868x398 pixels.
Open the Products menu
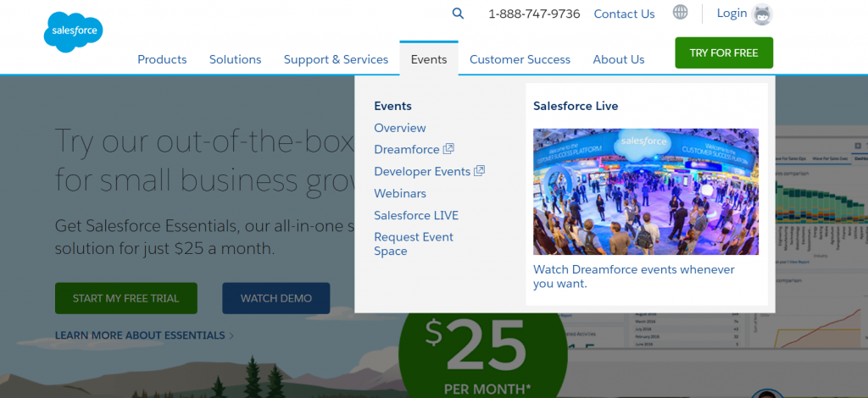(x=162, y=59)
